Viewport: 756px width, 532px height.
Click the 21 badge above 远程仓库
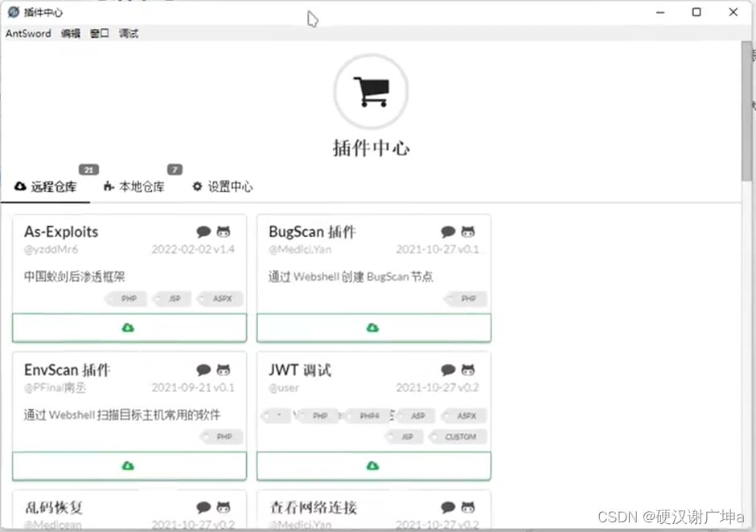click(88, 170)
